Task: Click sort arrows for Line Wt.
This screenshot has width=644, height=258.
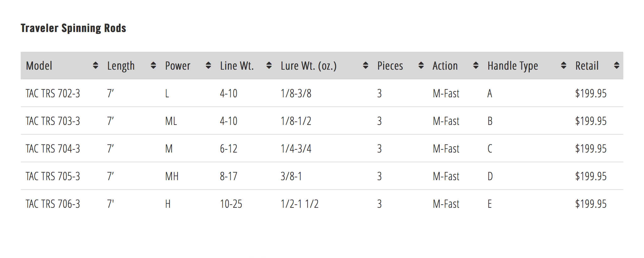Action: coord(269,66)
